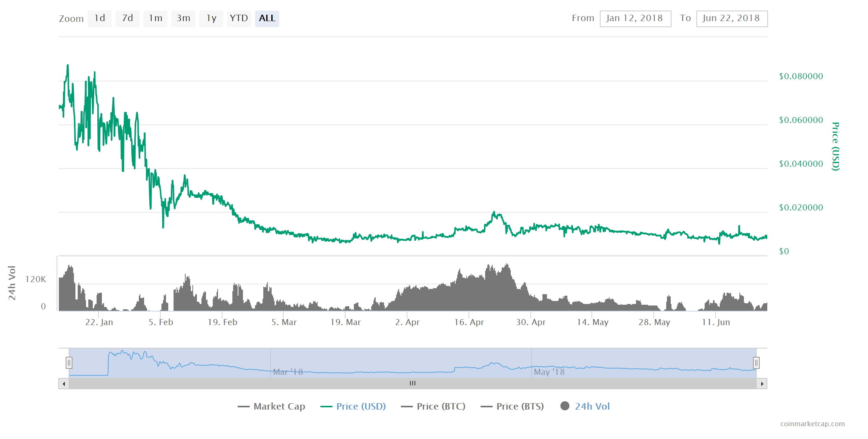Click the $0 price axis label
Viewport: 868px width, 439px height.
(784, 251)
